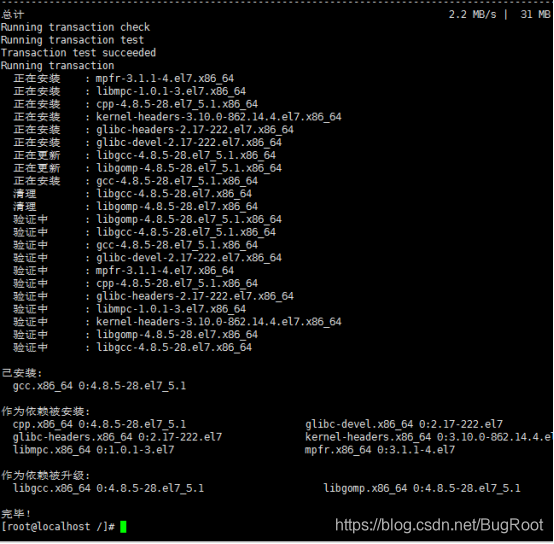Screen dimensions: 554x544
Task: Select the '验证中' libgcc-4.8.5-28.el7.x86_64 row
Action: (x=133, y=347)
